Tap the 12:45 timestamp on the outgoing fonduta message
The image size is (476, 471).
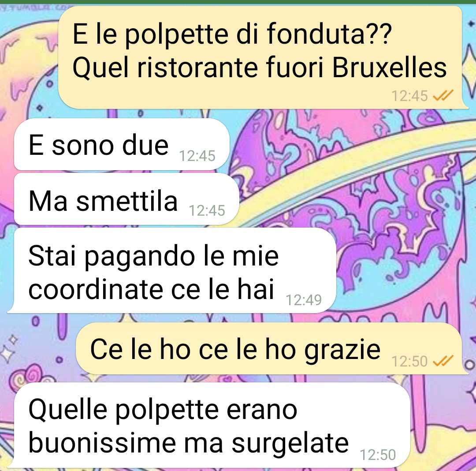tap(409, 96)
